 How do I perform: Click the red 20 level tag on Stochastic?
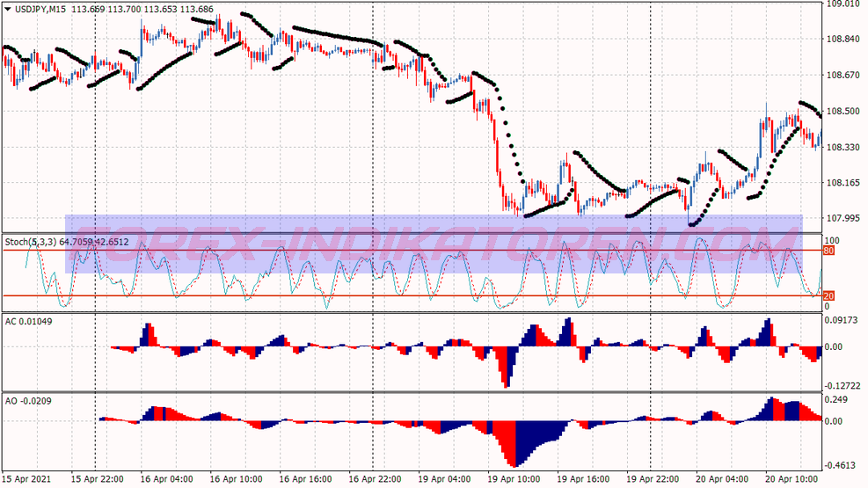point(828,296)
